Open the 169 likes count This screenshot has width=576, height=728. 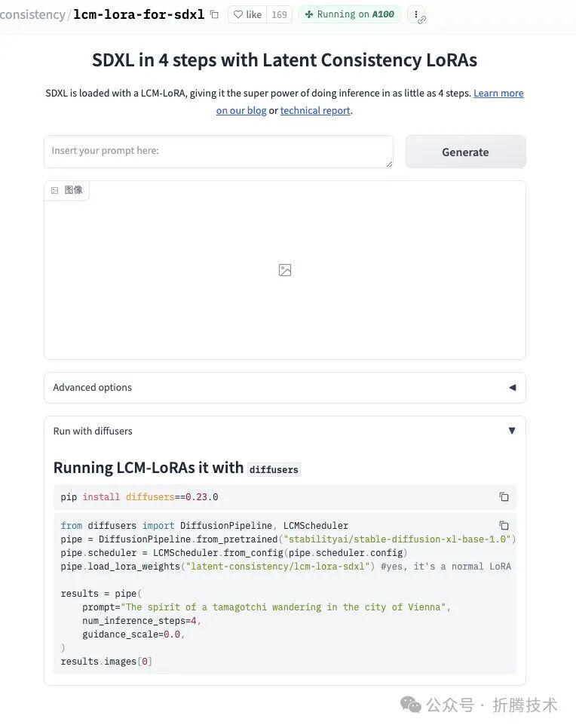coord(279,14)
